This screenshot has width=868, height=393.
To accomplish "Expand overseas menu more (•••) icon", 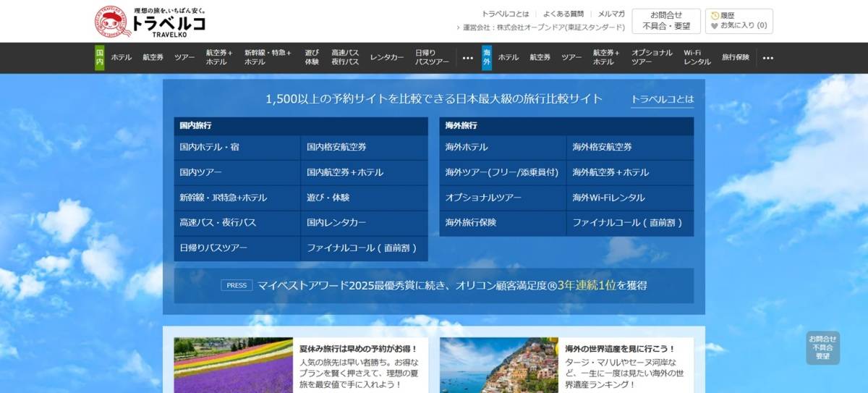I will 768,58.
